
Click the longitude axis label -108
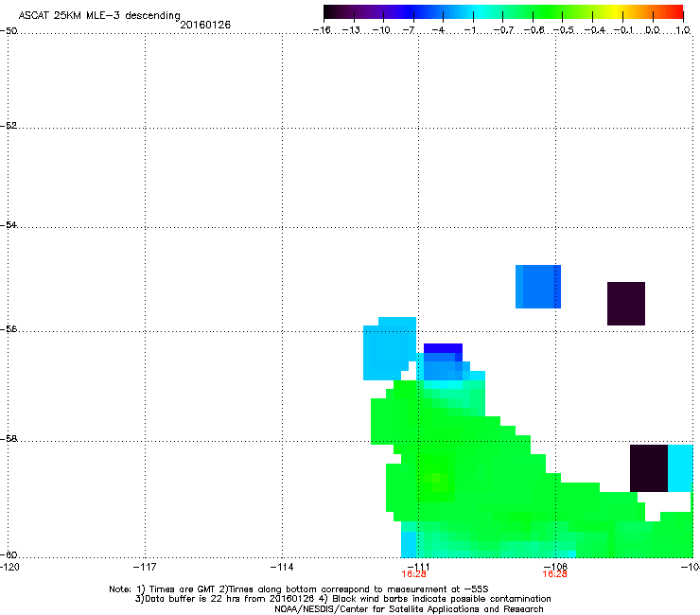pyautogui.click(x=556, y=567)
